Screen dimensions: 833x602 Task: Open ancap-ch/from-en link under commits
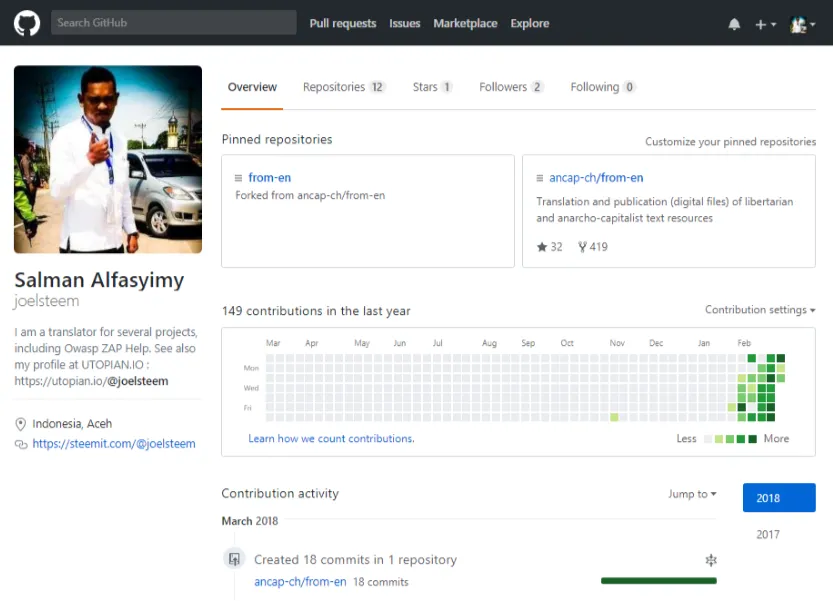300,582
